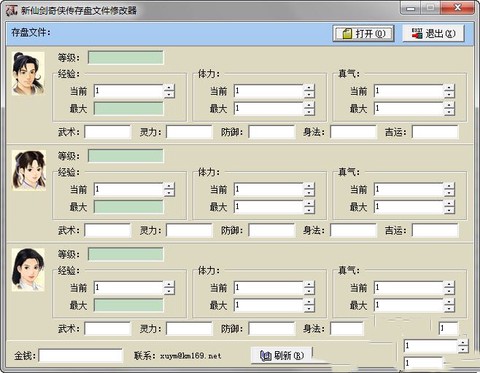Increase Lin Yueru's current 经验 with up arrow
Image resolution: width=480 pixels, height=373 pixels.
coord(169,284)
